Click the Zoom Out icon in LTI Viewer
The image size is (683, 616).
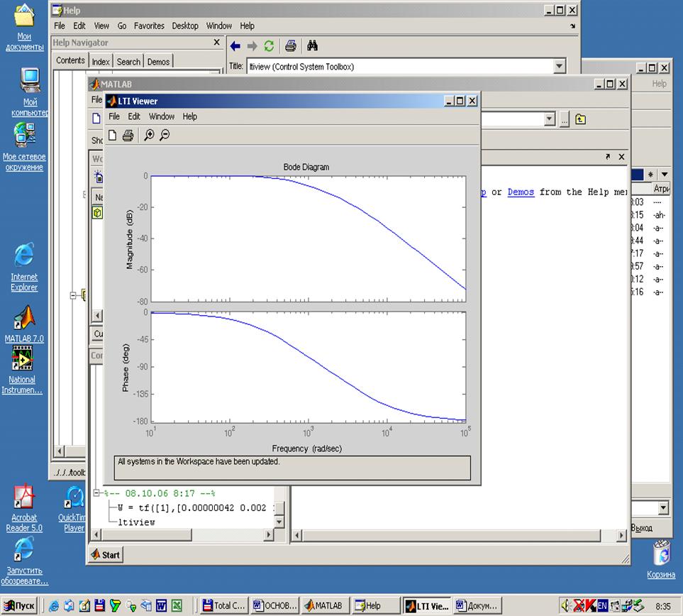coord(165,136)
